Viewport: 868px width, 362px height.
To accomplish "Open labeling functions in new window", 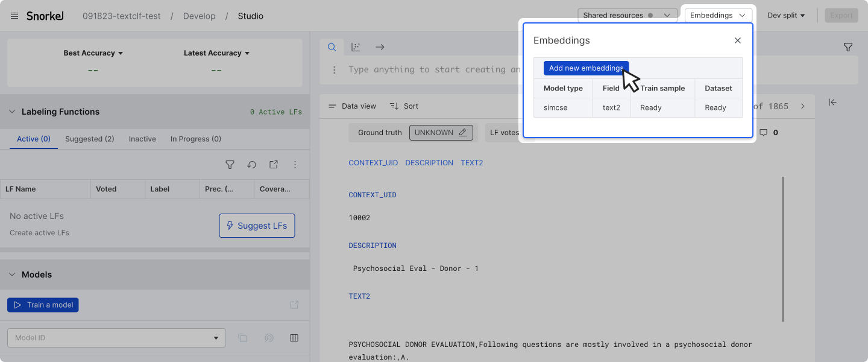I will click(274, 165).
